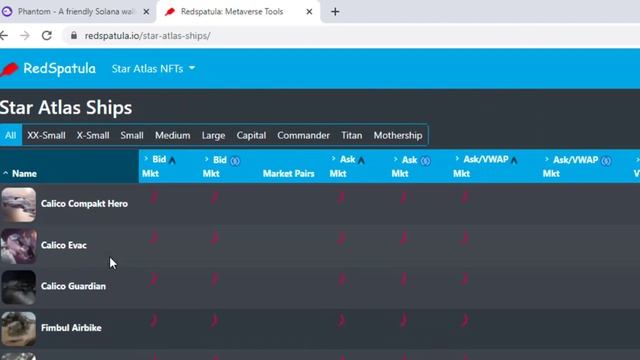Expand the Bid ATLAS market column
Screen dimensions: 640x360
(146, 159)
